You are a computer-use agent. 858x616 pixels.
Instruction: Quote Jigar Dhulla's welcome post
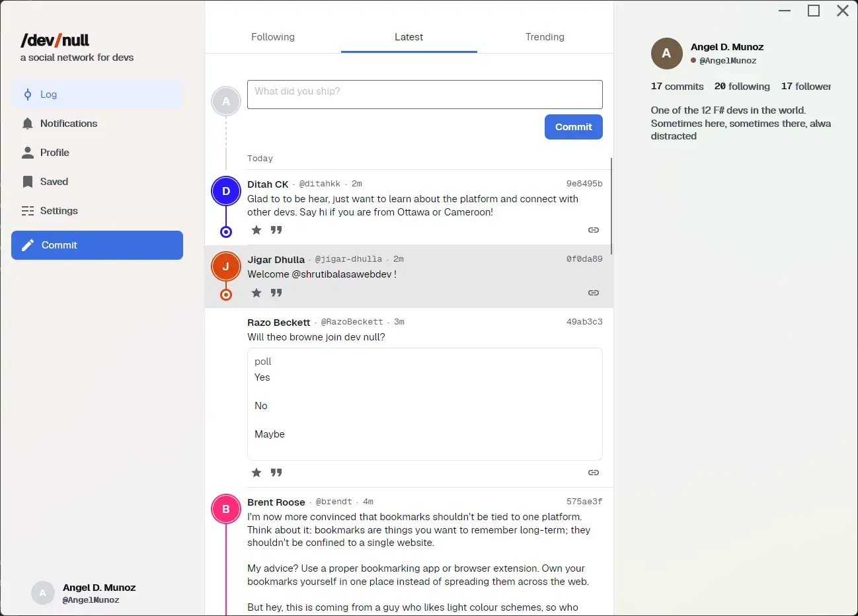(276, 293)
